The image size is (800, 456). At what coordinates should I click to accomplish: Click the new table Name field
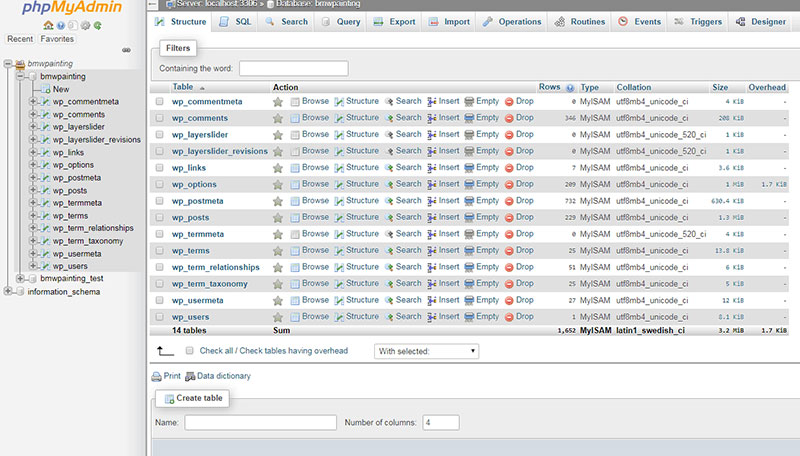(x=261, y=422)
